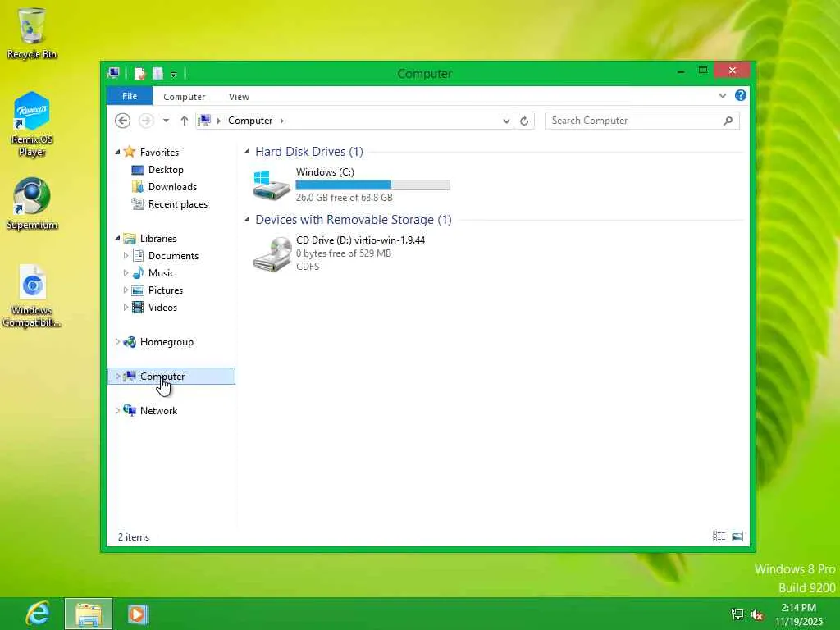Launch Remix OS Player shortcut
The image size is (840, 630).
(x=32, y=125)
